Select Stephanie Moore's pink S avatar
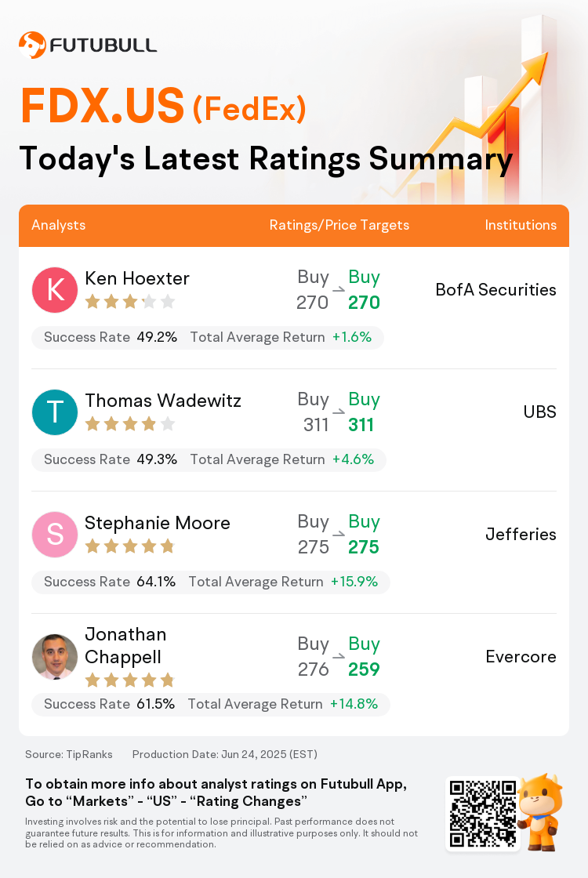Image resolution: width=588 pixels, height=878 pixels. coord(55,534)
